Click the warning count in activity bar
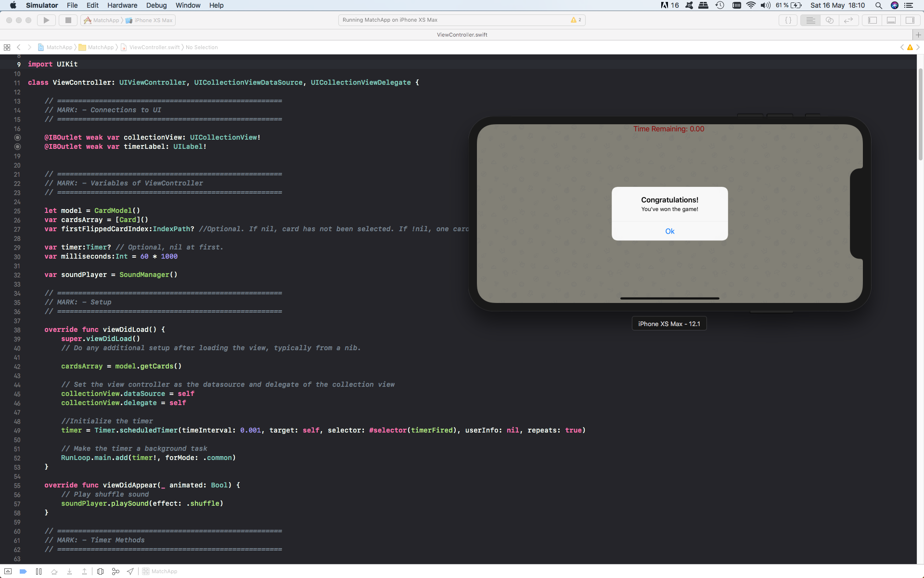Image resolution: width=924 pixels, height=578 pixels. (576, 20)
